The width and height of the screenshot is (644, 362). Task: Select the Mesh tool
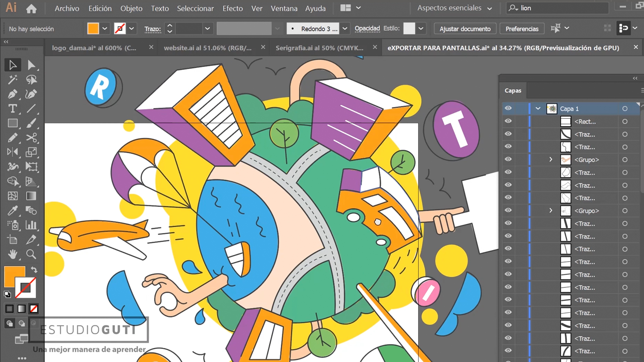coord(13,196)
